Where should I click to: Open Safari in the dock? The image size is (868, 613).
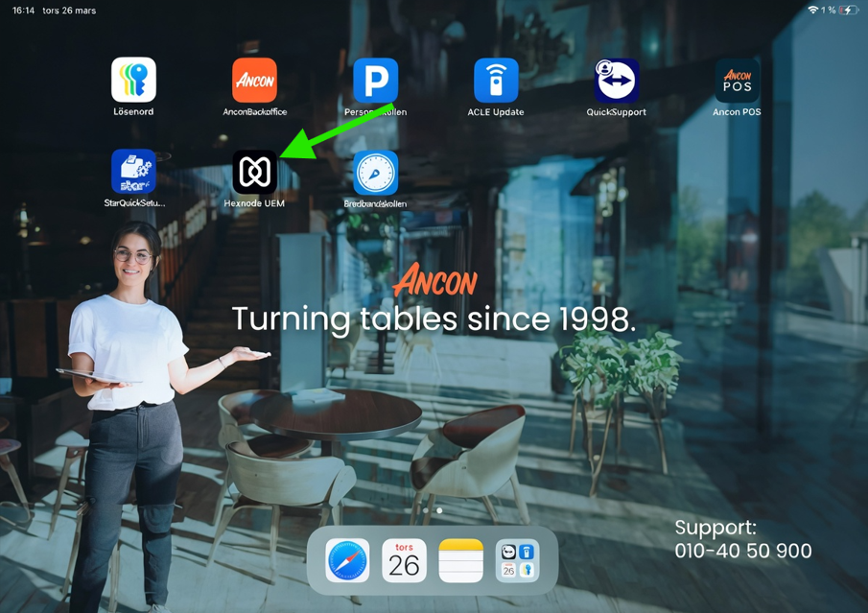pos(347,560)
